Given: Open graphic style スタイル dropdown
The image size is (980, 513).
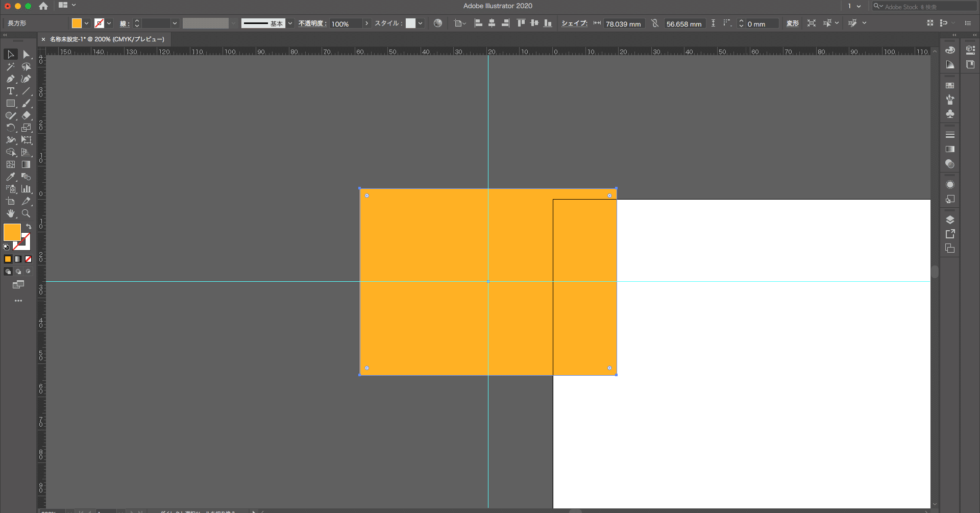Looking at the screenshot, I should [420, 23].
